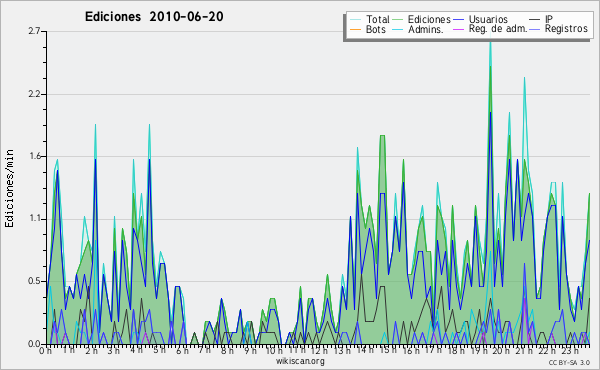600x370 pixels.
Task: Click the "4 h" hour label
Action: [137, 350]
